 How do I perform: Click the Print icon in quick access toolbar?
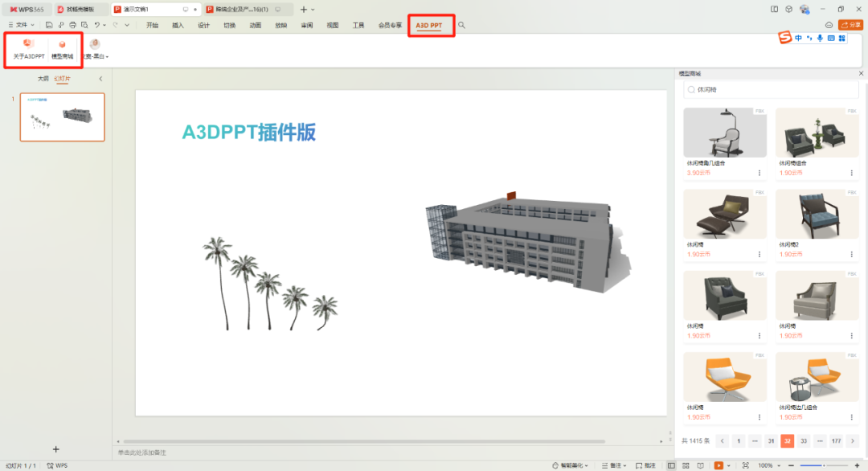click(72, 25)
